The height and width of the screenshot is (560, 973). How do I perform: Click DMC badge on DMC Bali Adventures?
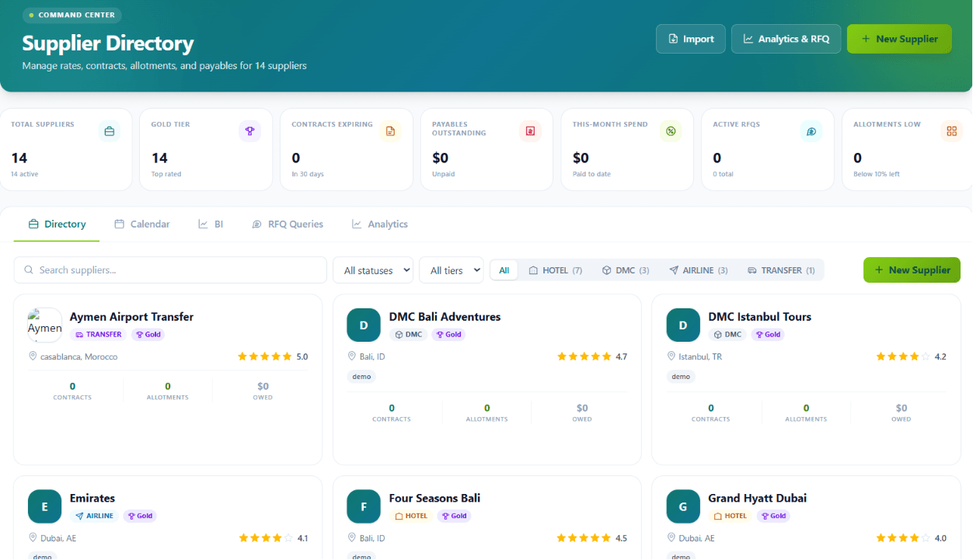(408, 335)
